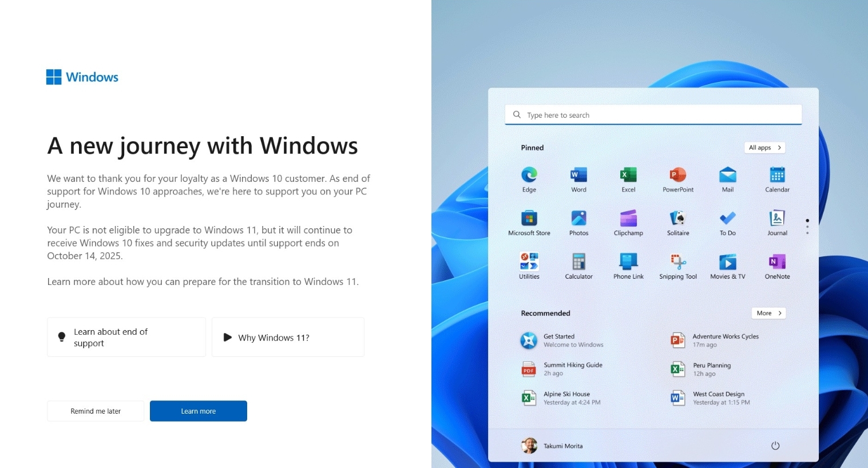Open the Excel pinned app
868x468 pixels.
point(628,174)
